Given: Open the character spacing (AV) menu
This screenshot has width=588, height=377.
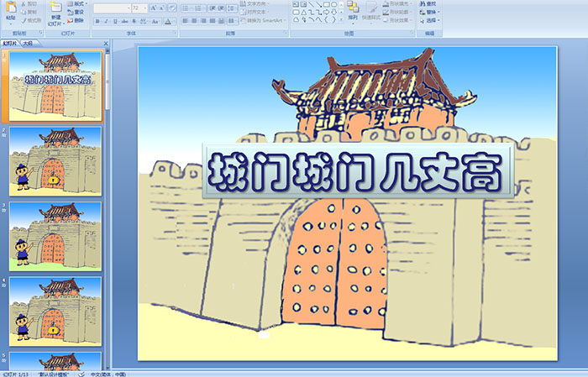Looking at the screenshot, I should pos(144,21).
